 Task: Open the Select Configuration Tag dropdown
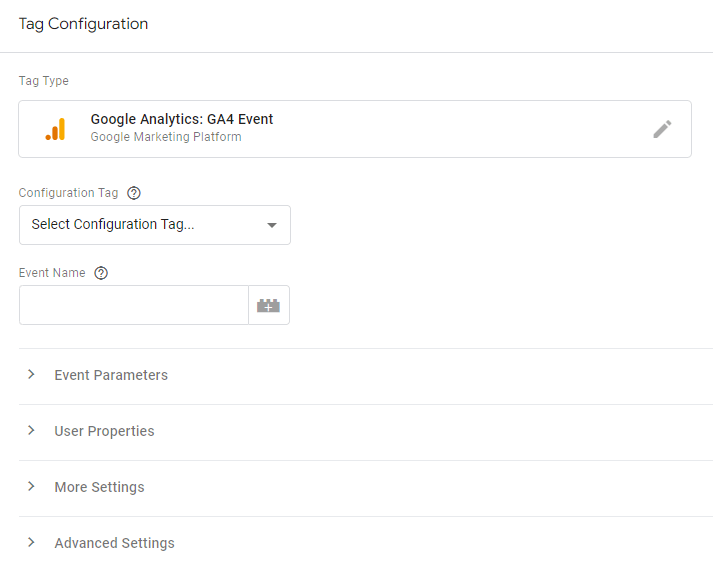[x=155, y=225]
